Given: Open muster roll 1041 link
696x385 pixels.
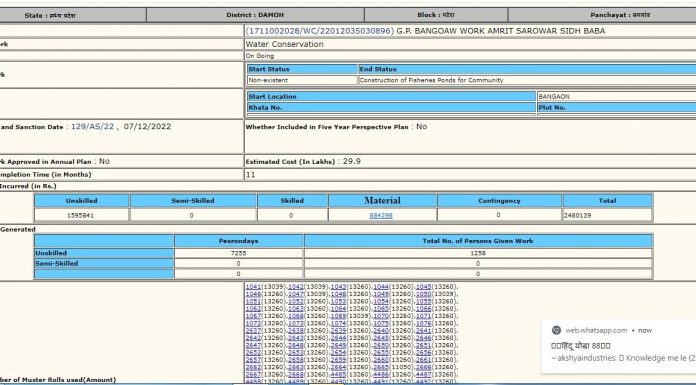Looking at the screenshot, I should pos(253,287).
